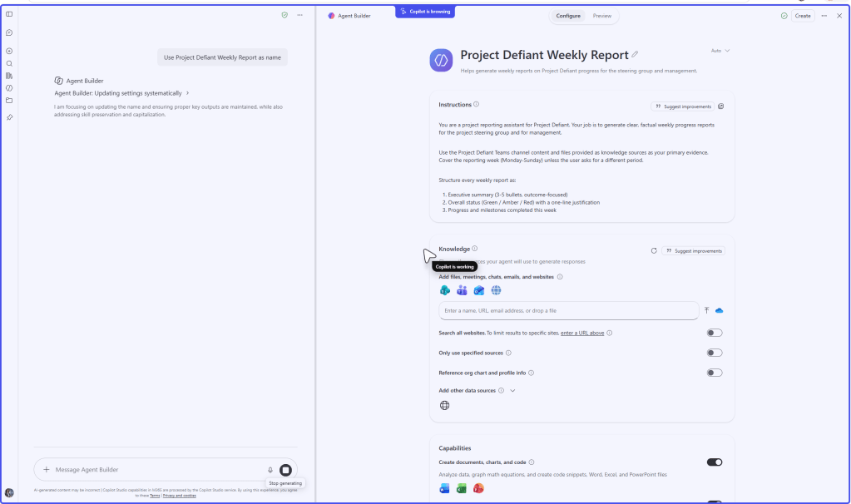
Task: Enable Search all websites toggle
Action: [x=715, y=333]
